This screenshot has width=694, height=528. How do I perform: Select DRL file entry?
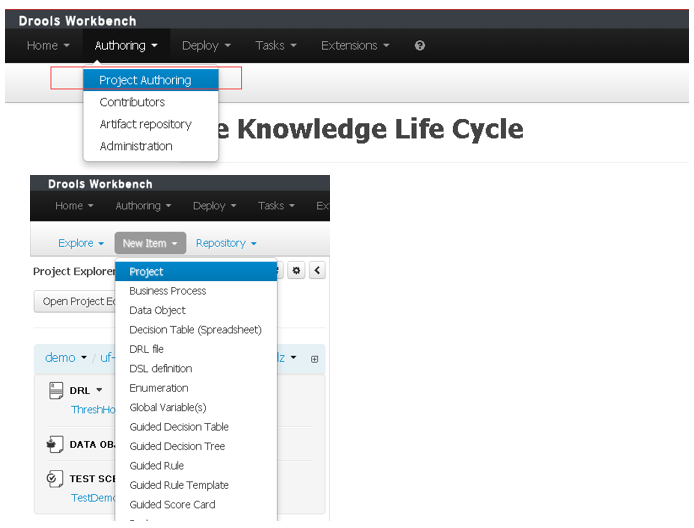[x=196, y=349]
